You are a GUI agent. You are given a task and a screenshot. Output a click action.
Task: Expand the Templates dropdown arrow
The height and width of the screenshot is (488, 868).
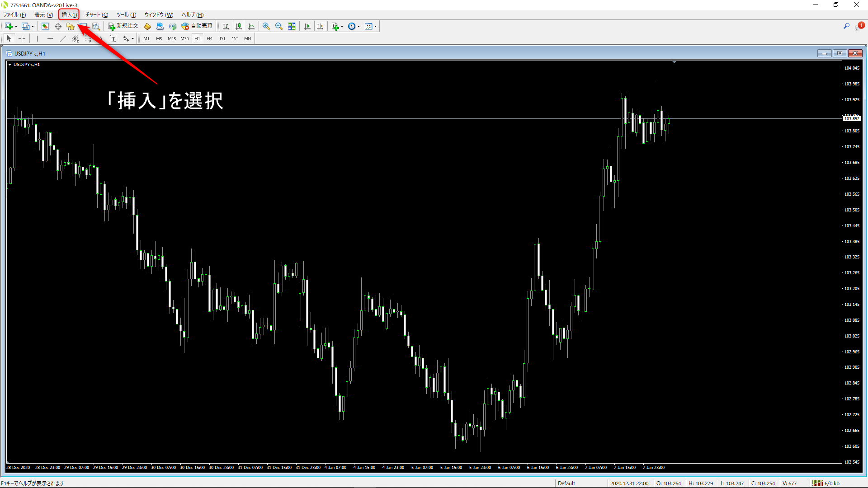pyautogui.click(x=376, y=26)
